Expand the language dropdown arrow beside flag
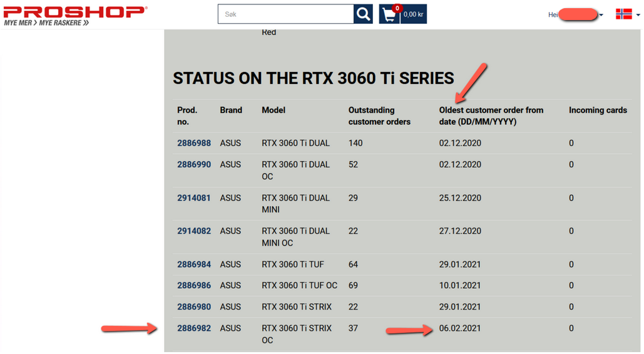 tap(638, 15)
